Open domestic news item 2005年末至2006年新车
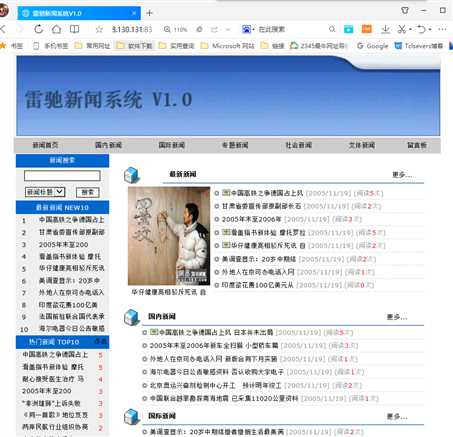This screenshot has height=437, width=453. (214, 345)
